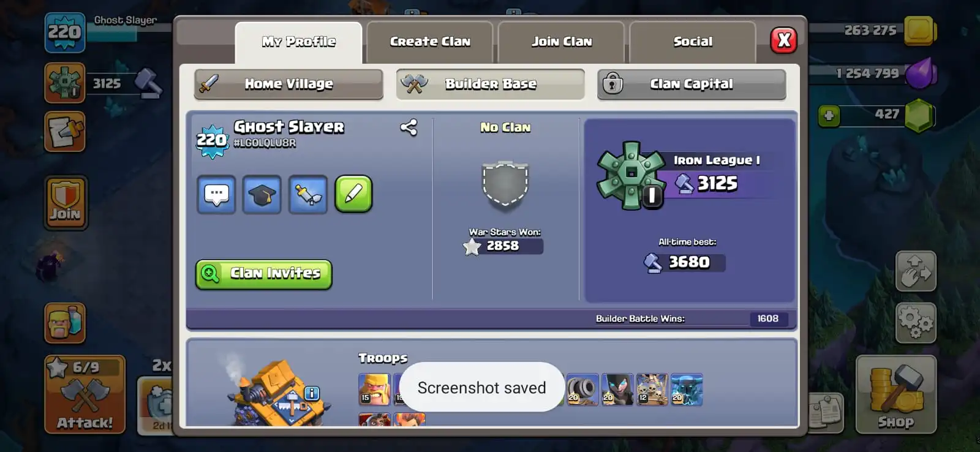Click the green plus gem add button
This screenshot has width=980, height=452.
829,116
